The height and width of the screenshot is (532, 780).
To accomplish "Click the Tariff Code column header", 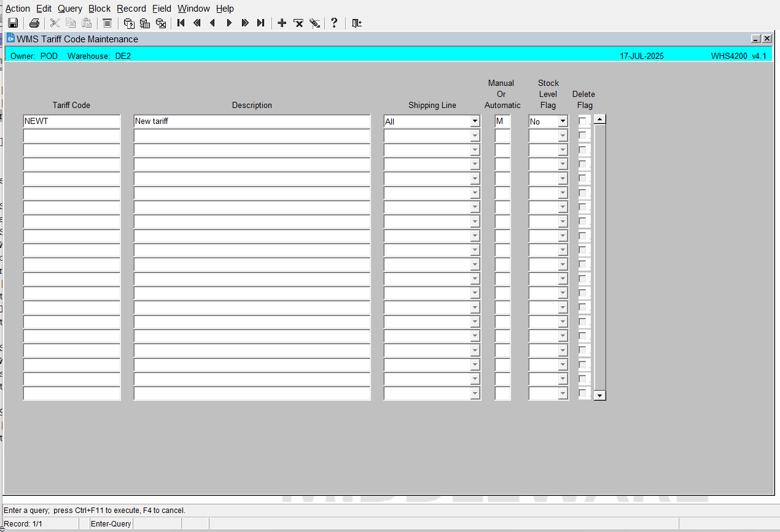I will [71, 106].
